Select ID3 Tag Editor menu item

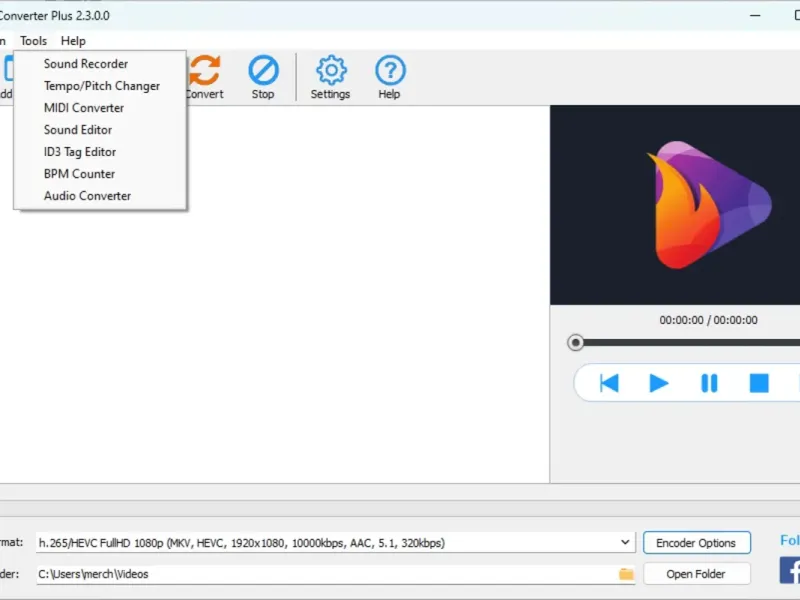click(x=100, y=152)
